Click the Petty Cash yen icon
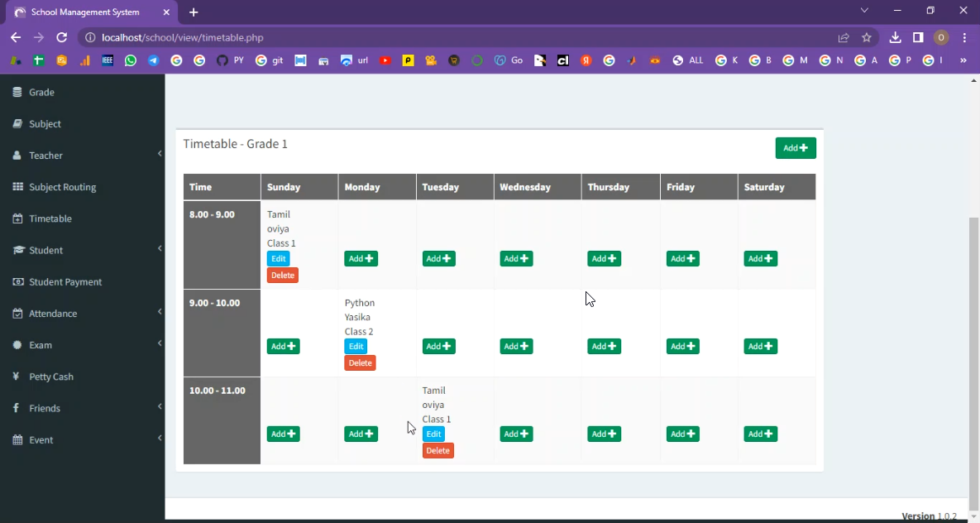This screenshot has height=523, width=980. (17, 377)
